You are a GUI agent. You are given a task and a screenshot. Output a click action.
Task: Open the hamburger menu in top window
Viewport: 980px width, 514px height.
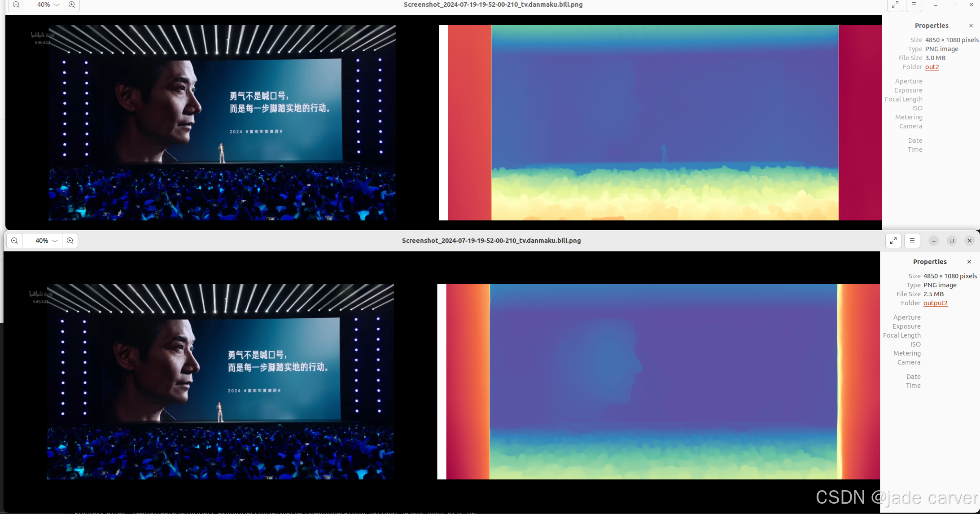(x=914, y=5)
